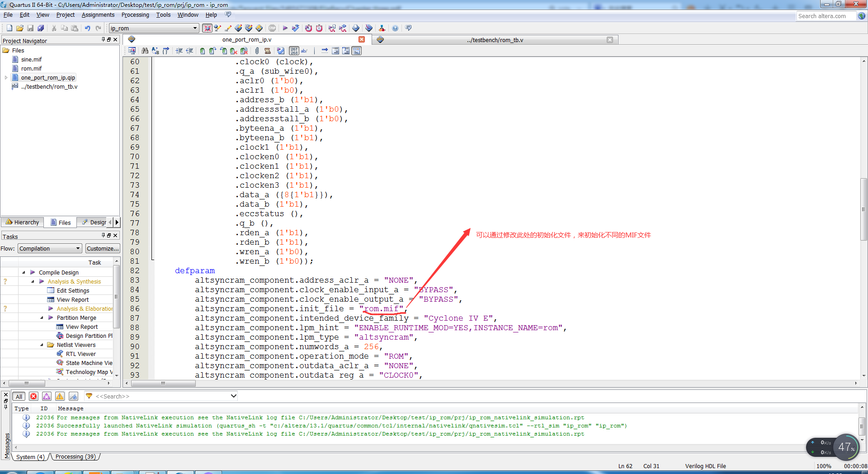Toggle the warning filter in Messages pane
Image resolution: width=868 pixels, height=474 pixels.
pyautogui.click(x=59, y=396)
